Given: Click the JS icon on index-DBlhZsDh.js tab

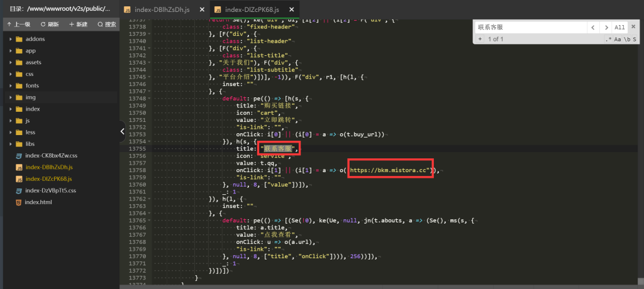Looking at the screenshot, I should coord(127,9).
